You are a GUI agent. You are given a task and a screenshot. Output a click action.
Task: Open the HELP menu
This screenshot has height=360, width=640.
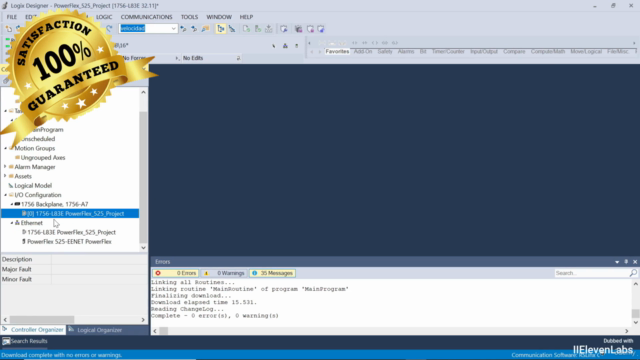pyautogui.click(x=247, y=17)
